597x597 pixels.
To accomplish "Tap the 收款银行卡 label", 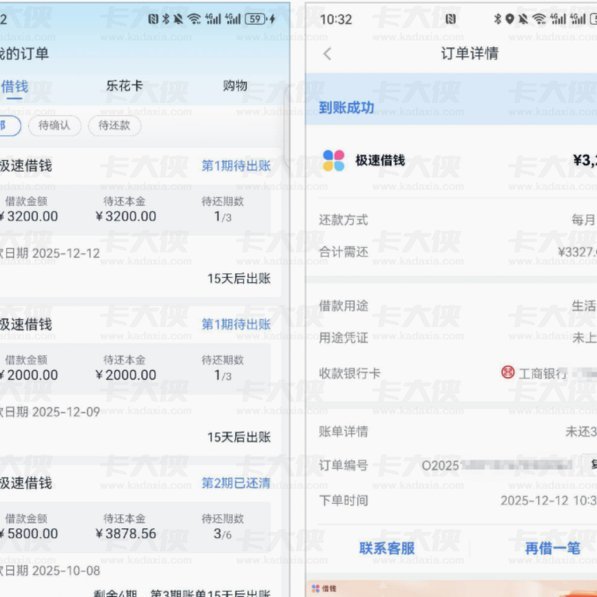I will tap(350, 373).
